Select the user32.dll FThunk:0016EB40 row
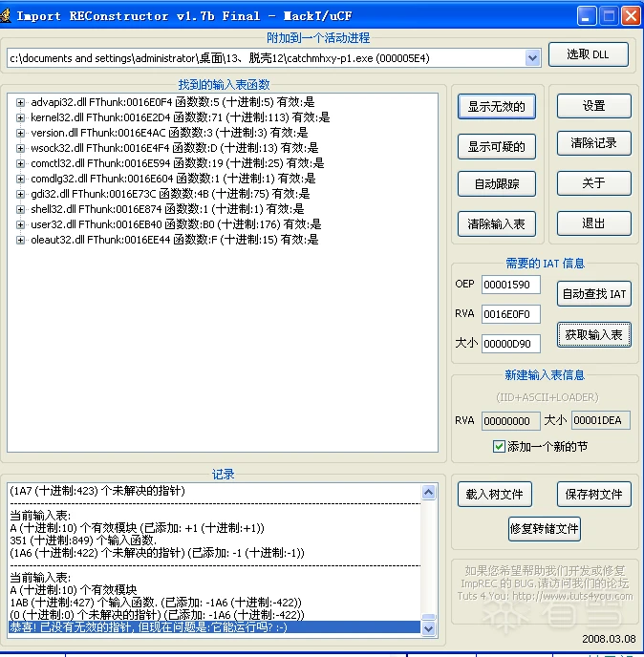 (x=176, y=224)
